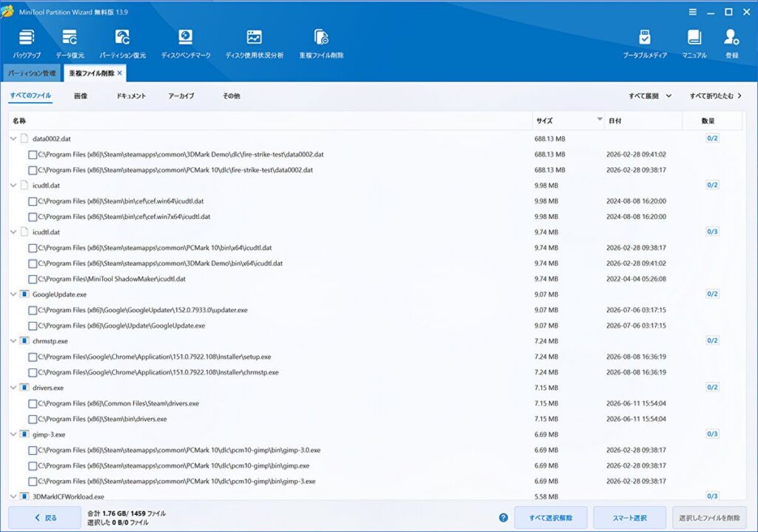Tick cef.win7x64 icudtl.dat checkbox
The image size is (758, 532).
[x=33, y=217]
